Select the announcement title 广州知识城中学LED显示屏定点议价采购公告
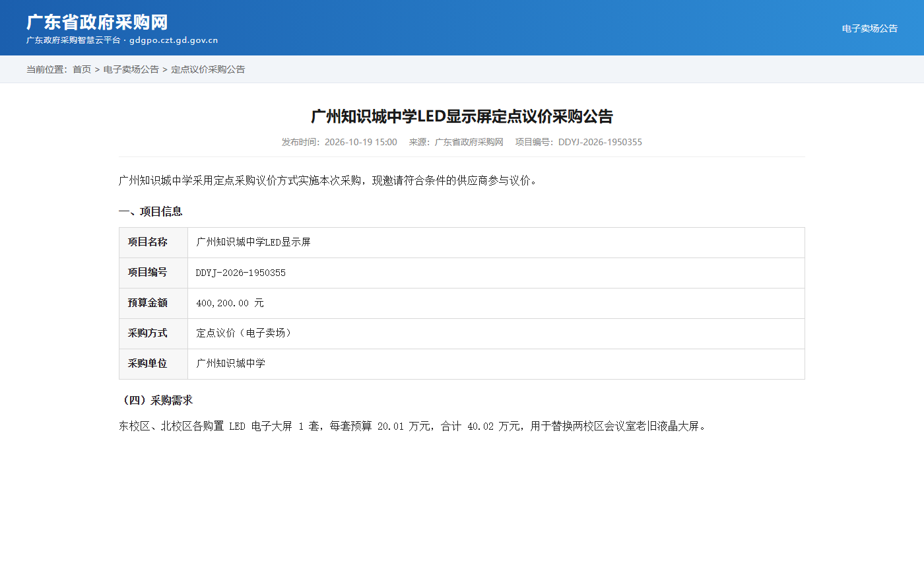The width and height of the screenshot is (924, 581). (x=462, y=116)
